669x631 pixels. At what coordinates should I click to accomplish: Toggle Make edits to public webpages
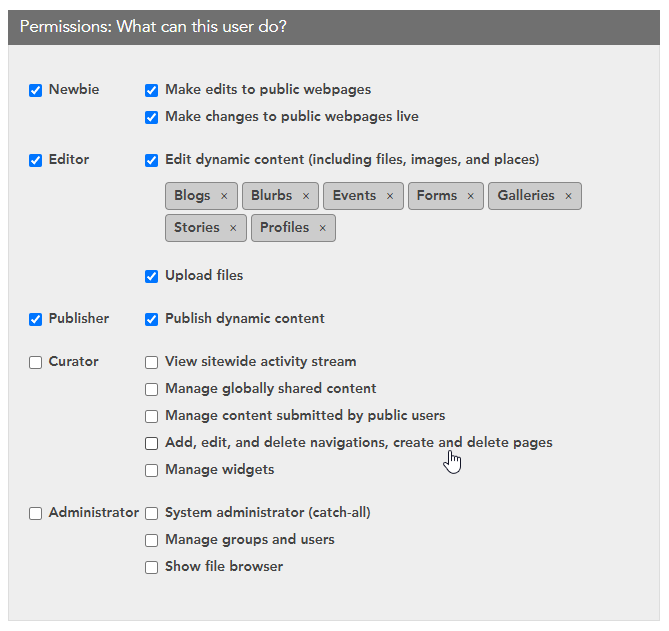[x=151, y=90]
